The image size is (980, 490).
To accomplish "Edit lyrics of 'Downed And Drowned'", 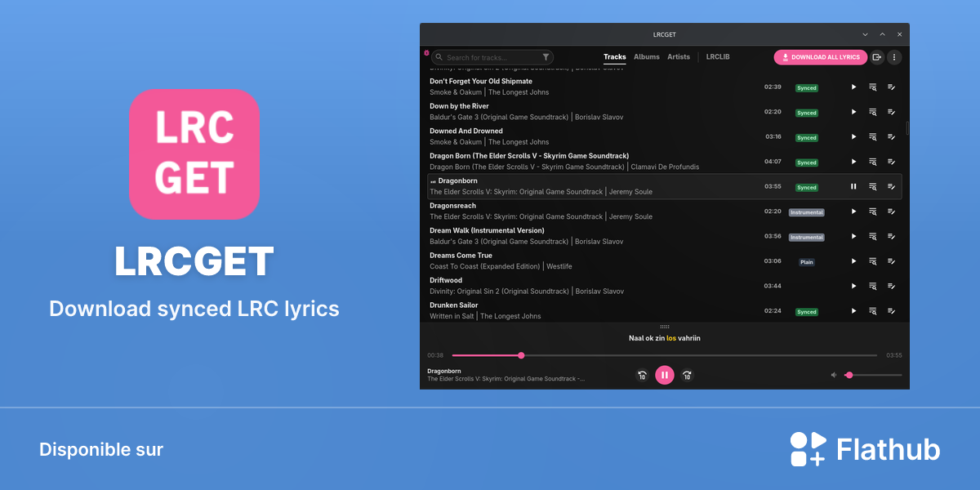I will 892,136.
